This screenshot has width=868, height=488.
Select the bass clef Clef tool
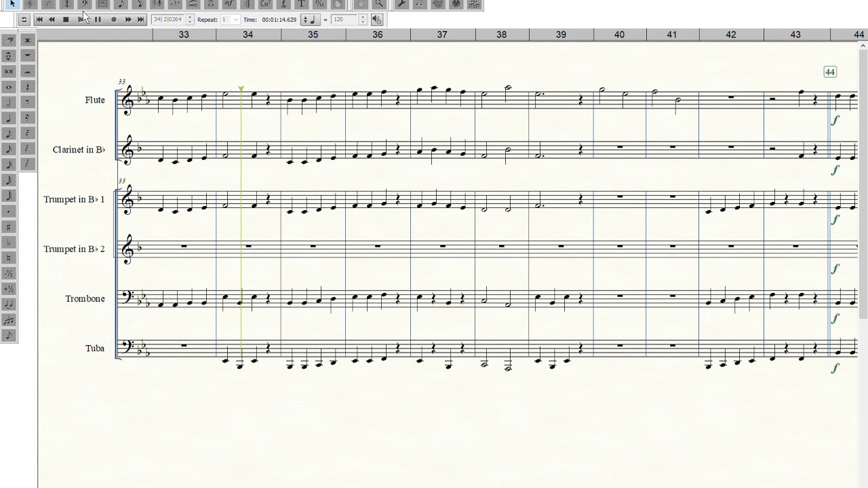coord(85,4)
